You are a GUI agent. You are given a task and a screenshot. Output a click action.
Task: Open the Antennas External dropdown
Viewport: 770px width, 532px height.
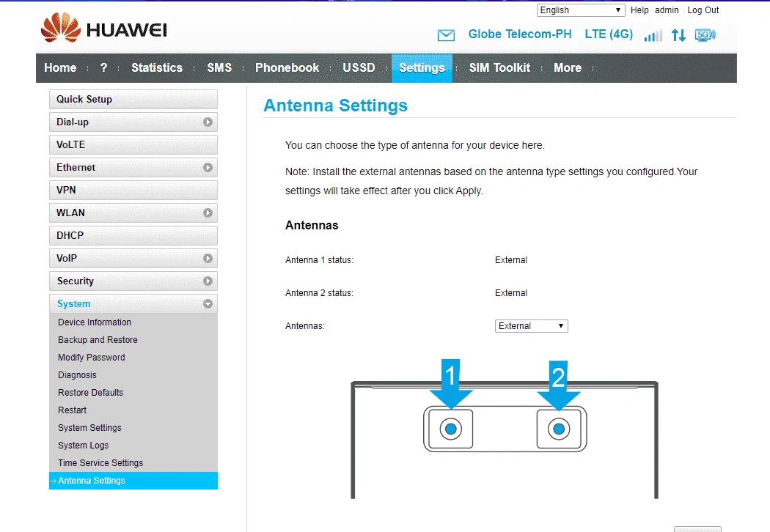click(532, 326)
